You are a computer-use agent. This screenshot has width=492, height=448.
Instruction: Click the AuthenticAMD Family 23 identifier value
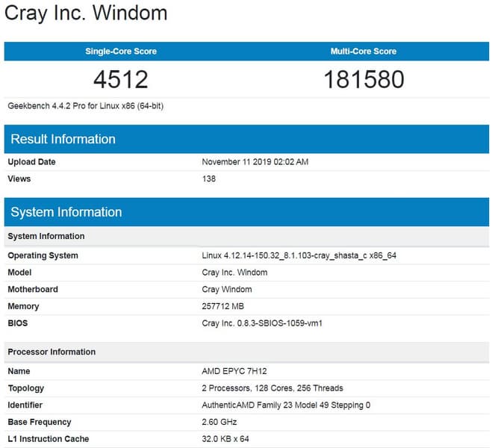286,405
